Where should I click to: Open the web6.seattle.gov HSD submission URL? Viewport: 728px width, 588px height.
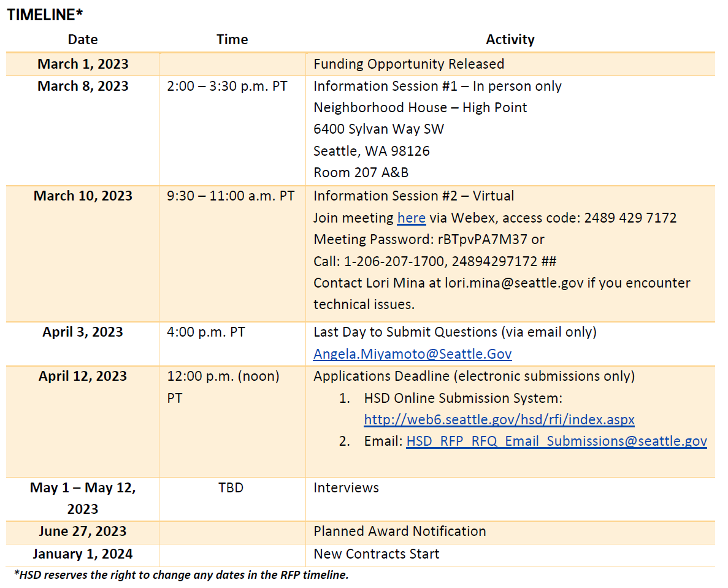[x=499, y=419]
